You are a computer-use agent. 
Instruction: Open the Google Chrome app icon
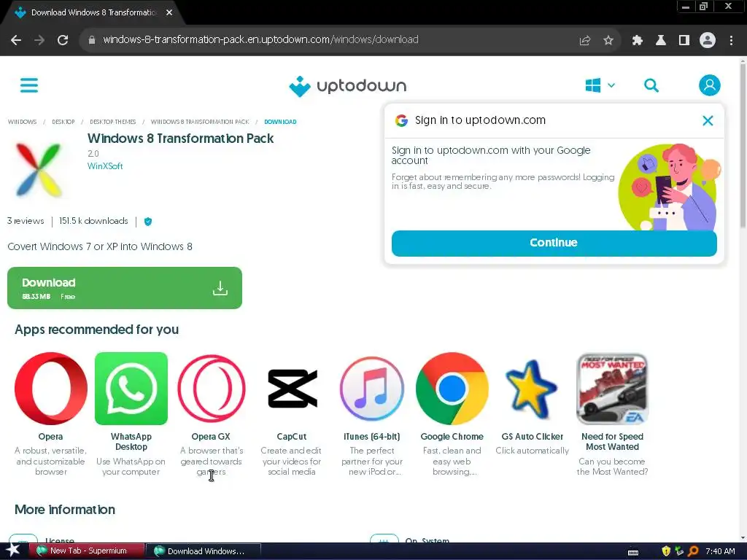452,388
